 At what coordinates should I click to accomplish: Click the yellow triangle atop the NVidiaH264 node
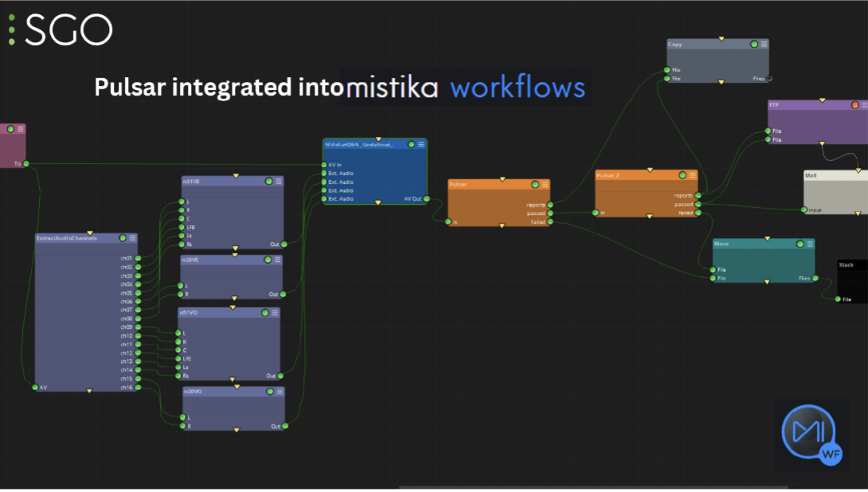(x=378, y=139)
